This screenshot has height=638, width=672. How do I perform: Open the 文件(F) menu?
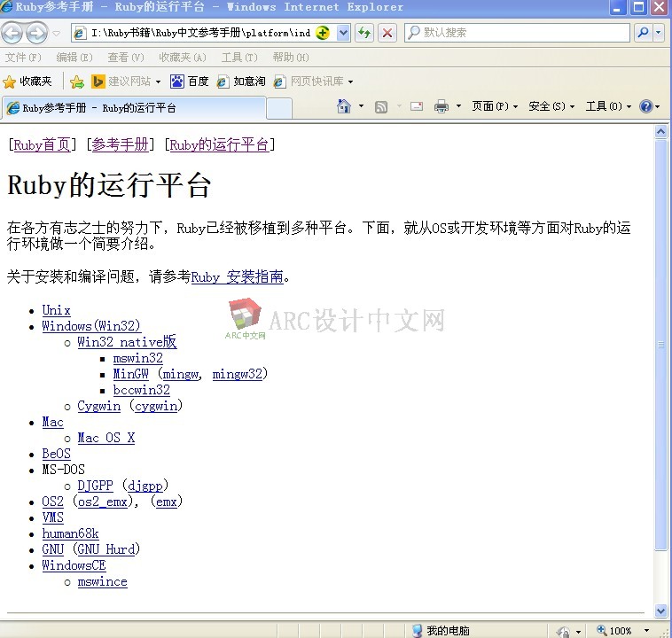(x=23, y=57)
